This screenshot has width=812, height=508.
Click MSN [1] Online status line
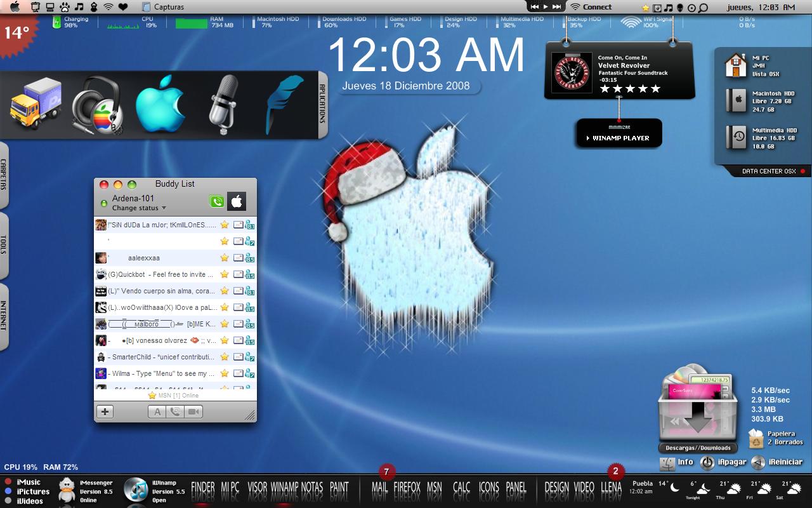click(173, 395)
